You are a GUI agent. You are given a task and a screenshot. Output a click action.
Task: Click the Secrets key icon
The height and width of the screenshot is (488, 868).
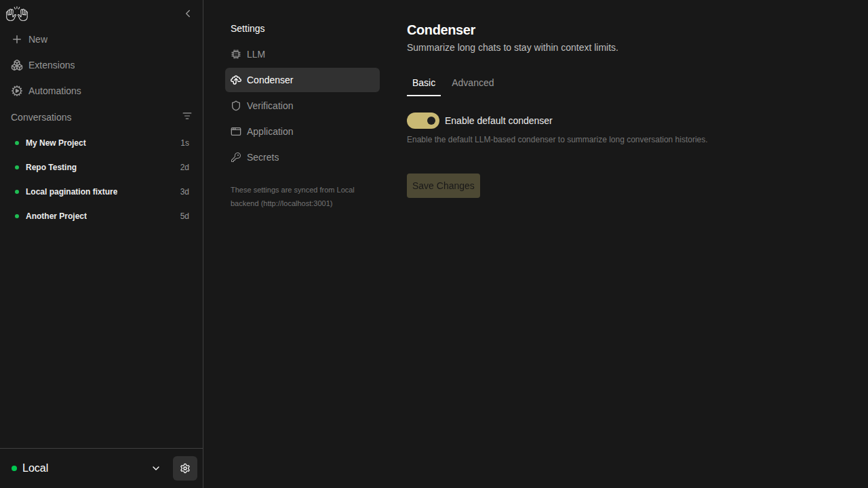236,157
